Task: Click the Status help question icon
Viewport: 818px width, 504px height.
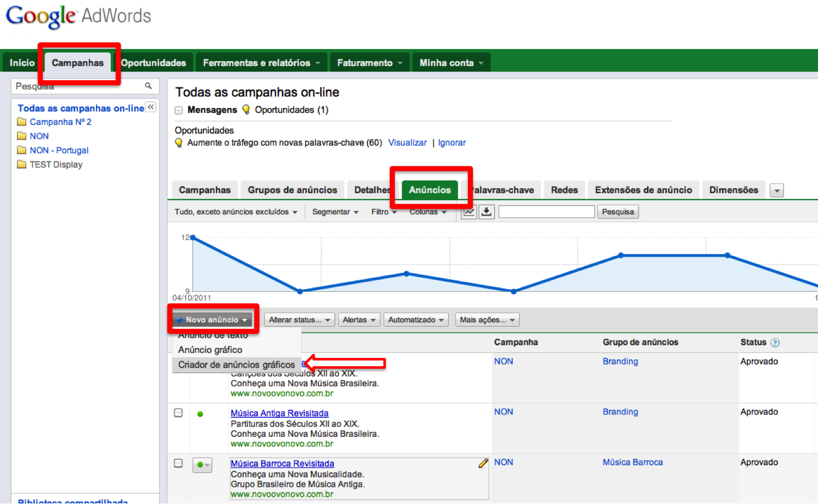Action: click(x=775, y=343)
